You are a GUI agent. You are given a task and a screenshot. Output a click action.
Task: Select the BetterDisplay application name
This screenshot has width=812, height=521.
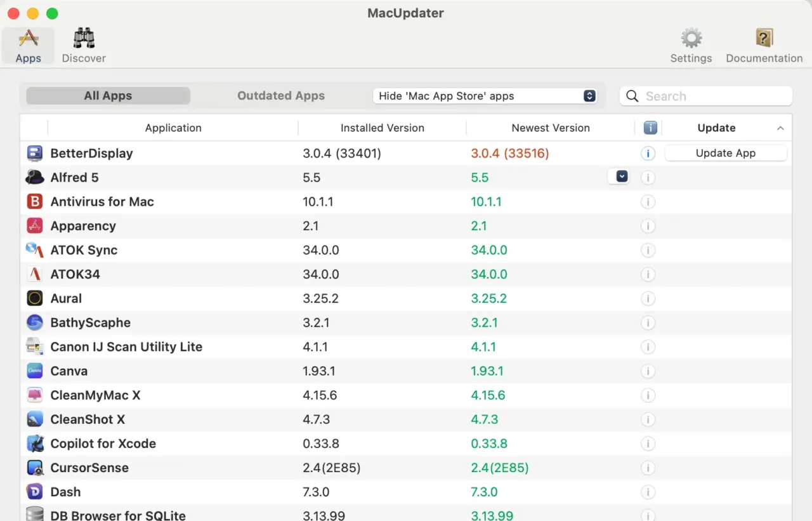click(91, 154)
